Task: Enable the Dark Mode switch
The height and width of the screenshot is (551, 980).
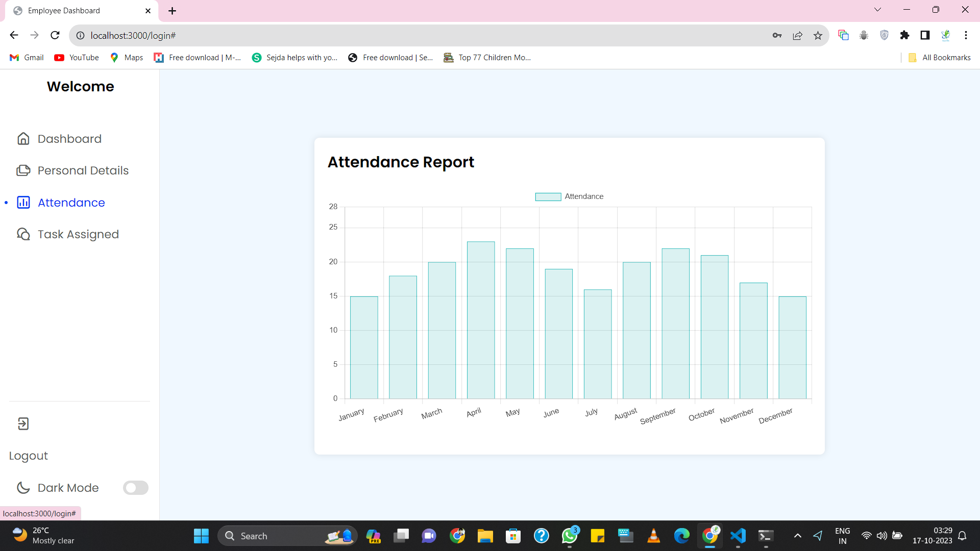Action: click(x=135, y=488)
